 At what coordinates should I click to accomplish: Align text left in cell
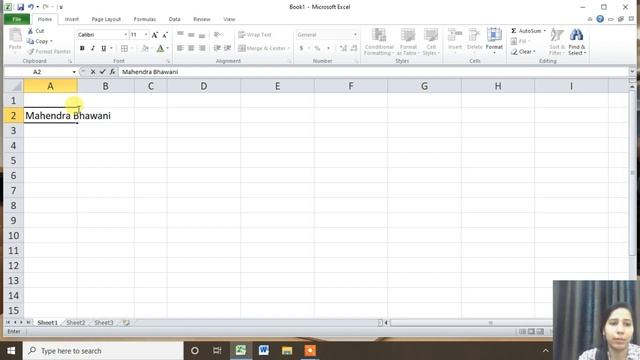pos(180,48)
